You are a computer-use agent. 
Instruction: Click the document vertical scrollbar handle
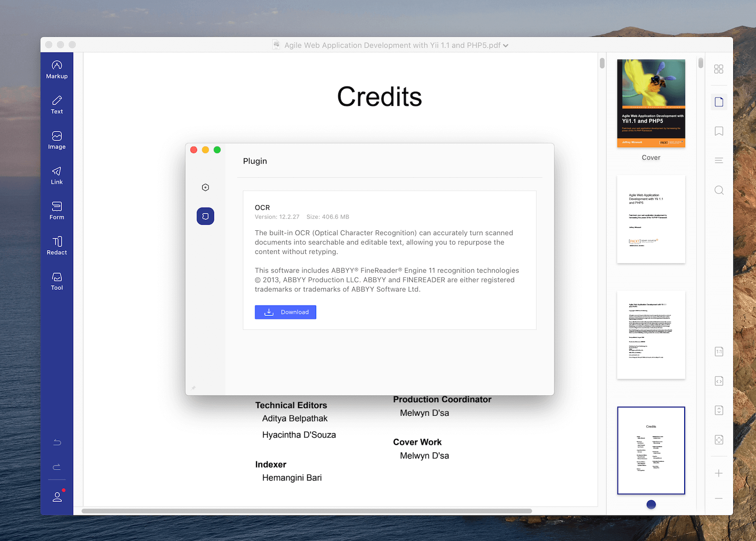point(602,63)
